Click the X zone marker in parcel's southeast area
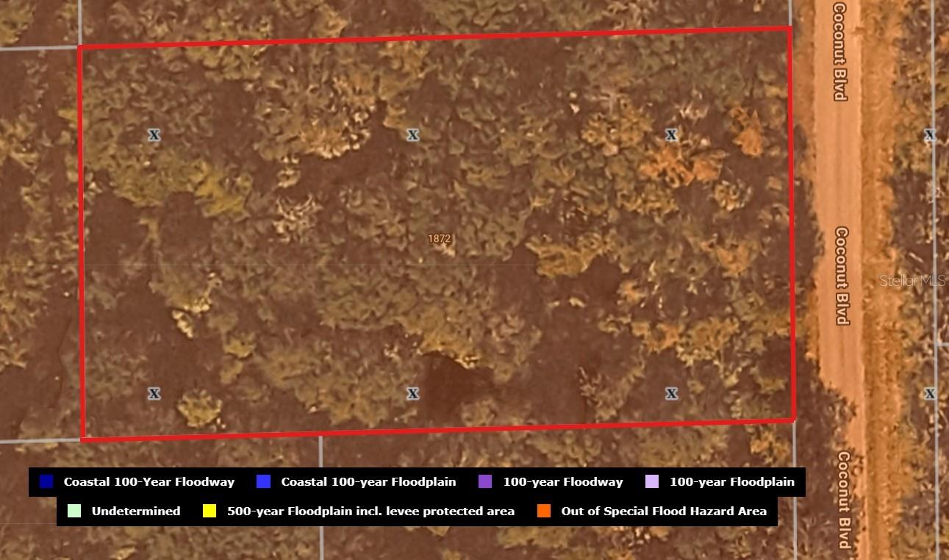 [x=671, y=394]
